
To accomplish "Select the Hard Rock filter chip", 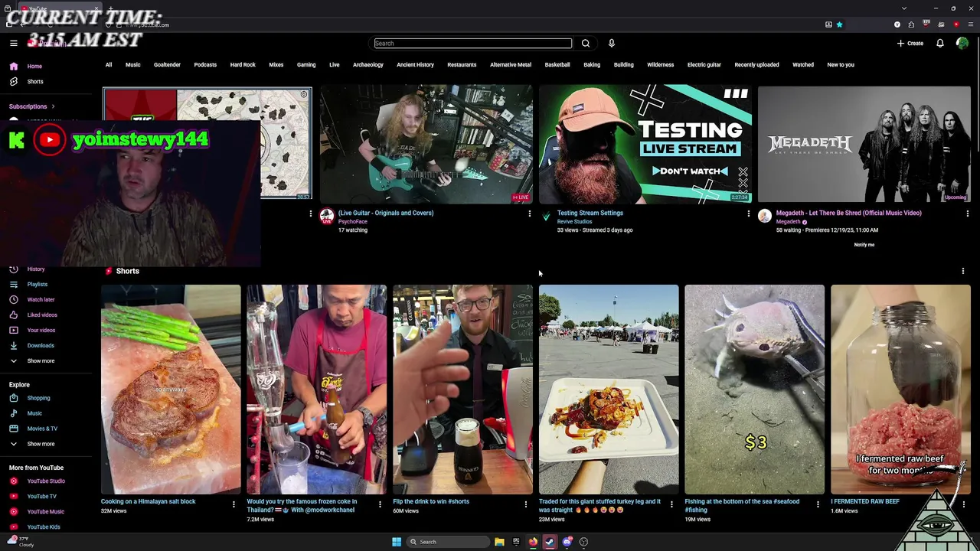I will [243, 65].
